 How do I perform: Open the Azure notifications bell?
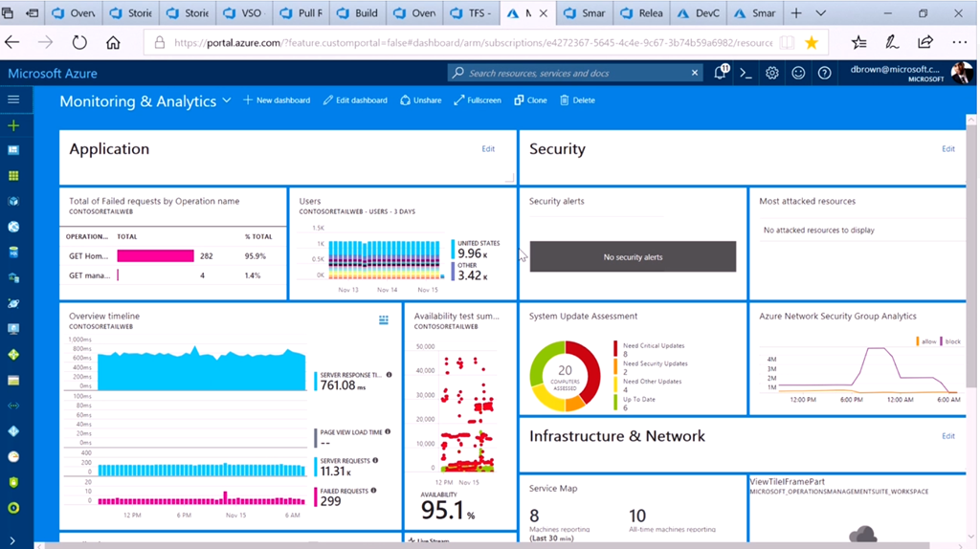click(x=722, y=73)
